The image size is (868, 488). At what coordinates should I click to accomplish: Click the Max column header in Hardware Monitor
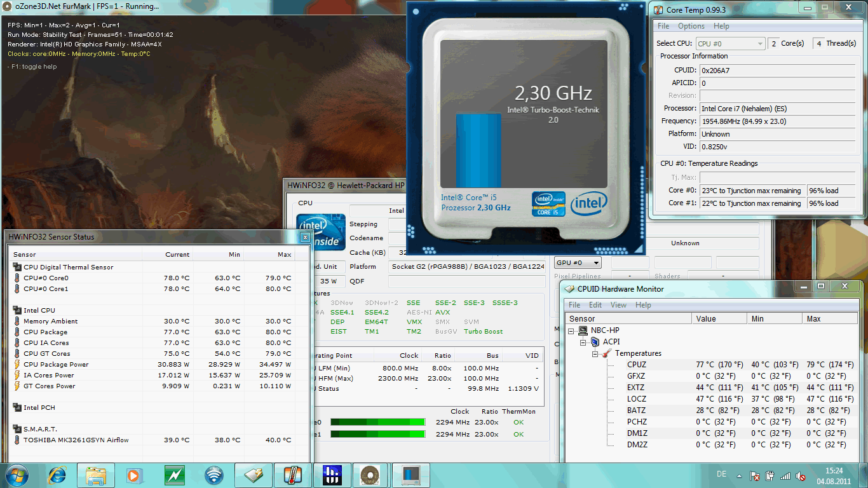click(830, 318)
